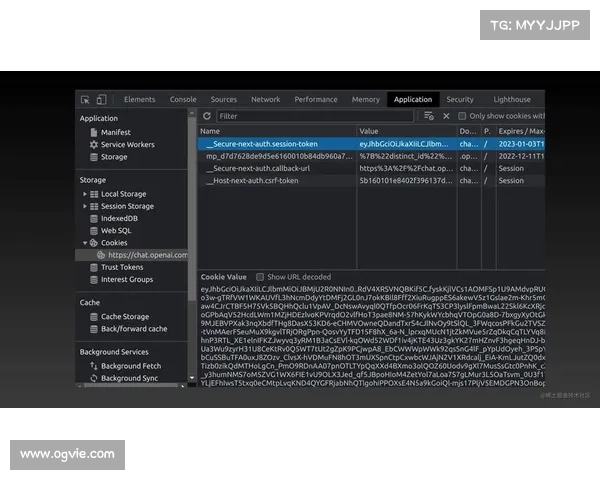Screen dimensions: 600x480
Task: Click the Back/forward cache database icon
Action: click(94, 329)
